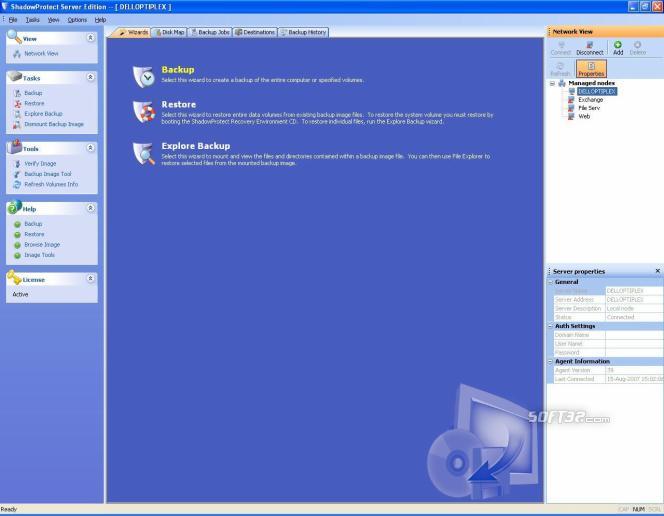Open Backup help topic
Viewport: 664px width, 516px height.
coord(33,224)
